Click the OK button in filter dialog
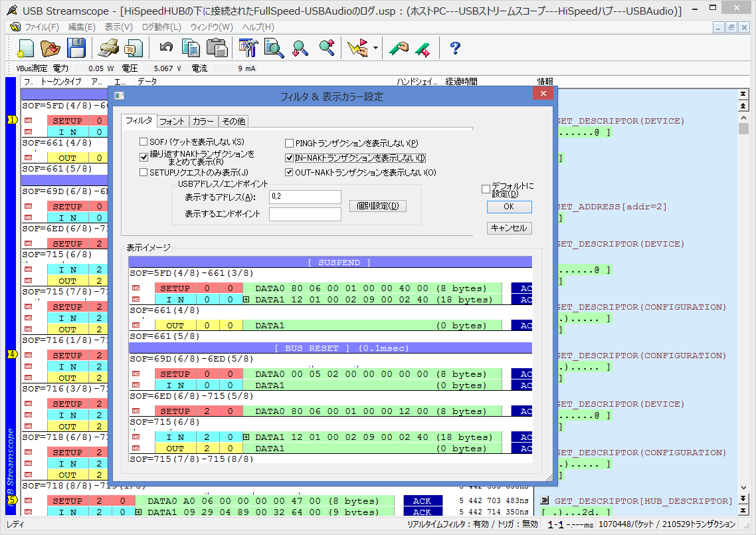The image size is (756, 535). click(509, 207)
